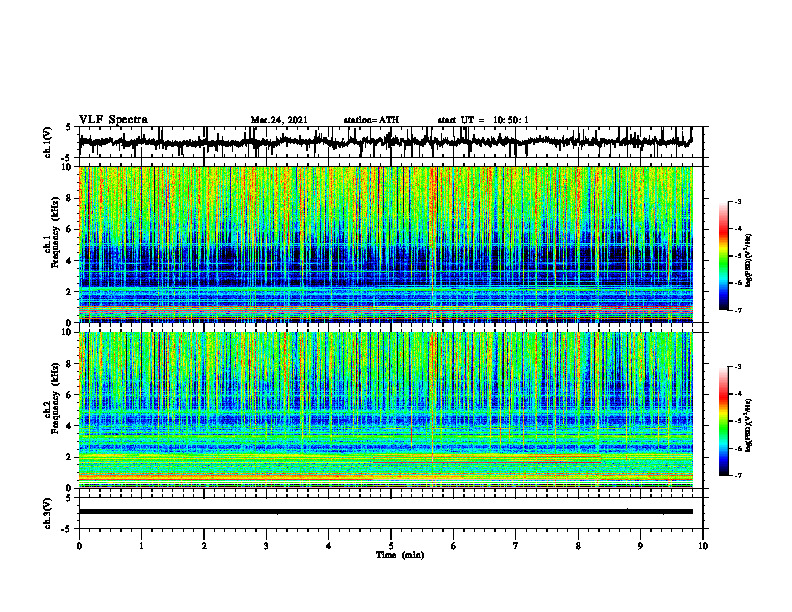The image size is (792, 612).
Task: Click the "-7" label on ch.1 color scale
Action: click(738, 310)
